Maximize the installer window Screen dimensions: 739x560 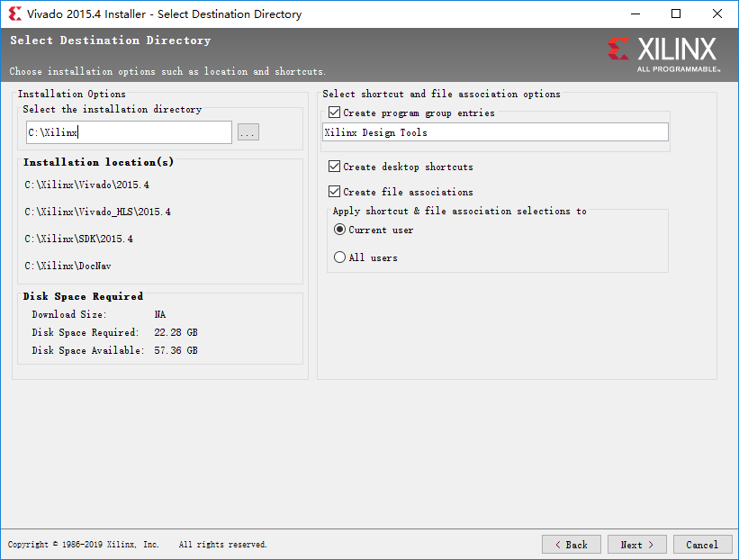[676, 14]
